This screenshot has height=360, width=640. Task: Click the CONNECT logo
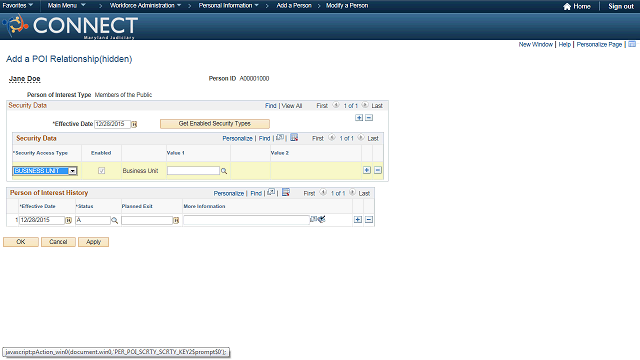(69, 26)
